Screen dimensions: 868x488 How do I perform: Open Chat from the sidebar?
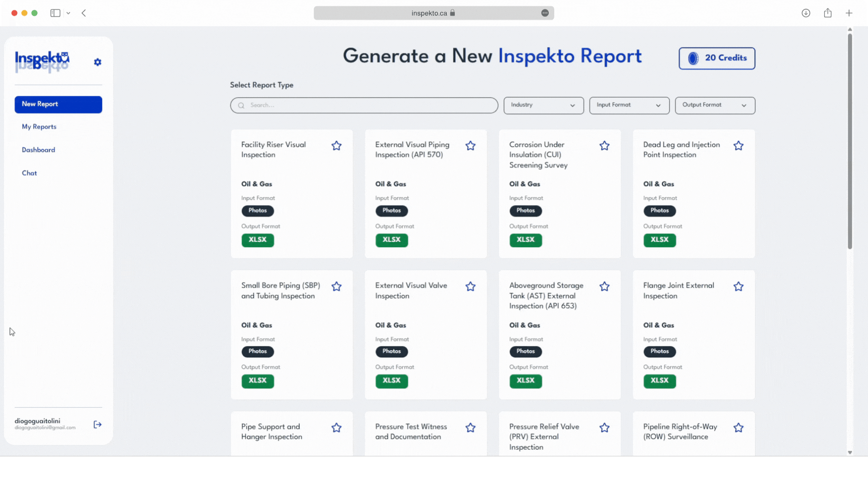29,173
